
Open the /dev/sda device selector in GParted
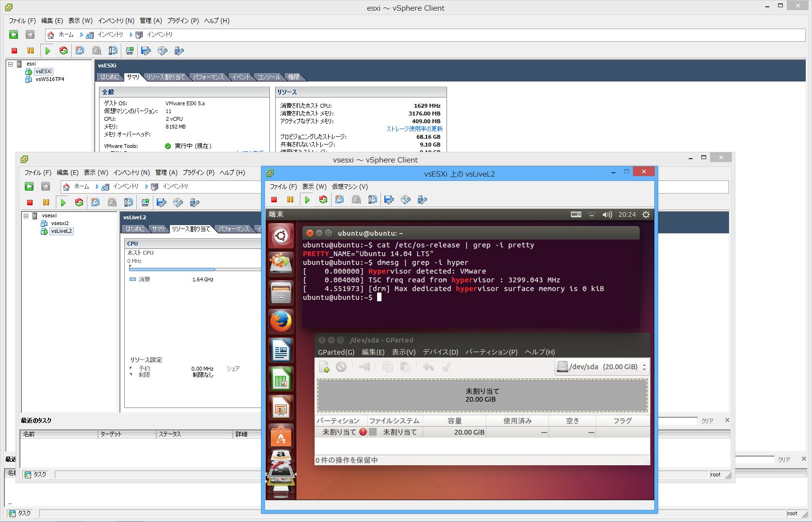point(602,367)
